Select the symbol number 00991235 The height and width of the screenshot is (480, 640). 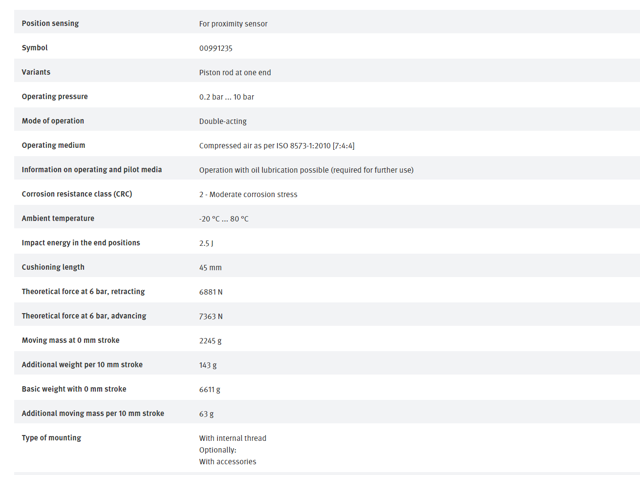coord(216,48)
